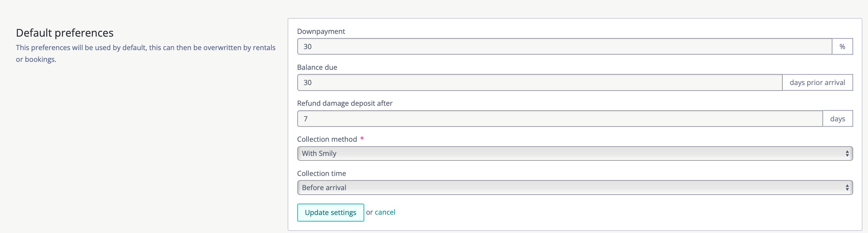Click the percent sign addon
868x233 pixels.
[842, 47]
